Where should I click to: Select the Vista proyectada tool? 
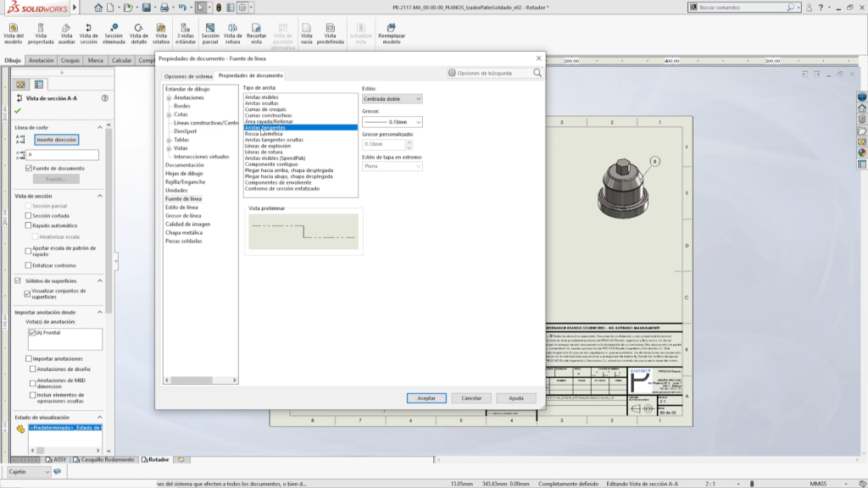point(41,33)
